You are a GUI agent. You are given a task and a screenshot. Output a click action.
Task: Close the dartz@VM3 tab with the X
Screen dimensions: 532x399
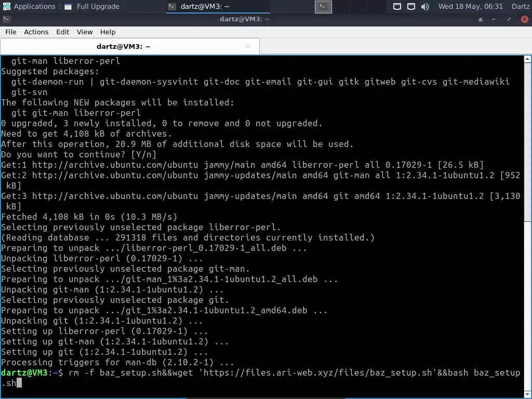(x=248, y=46)
